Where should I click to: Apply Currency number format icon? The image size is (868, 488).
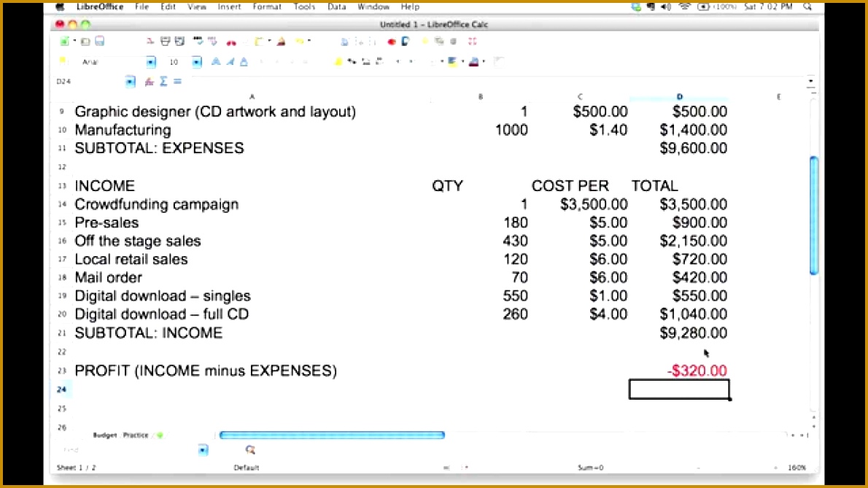tap(338, 62)
